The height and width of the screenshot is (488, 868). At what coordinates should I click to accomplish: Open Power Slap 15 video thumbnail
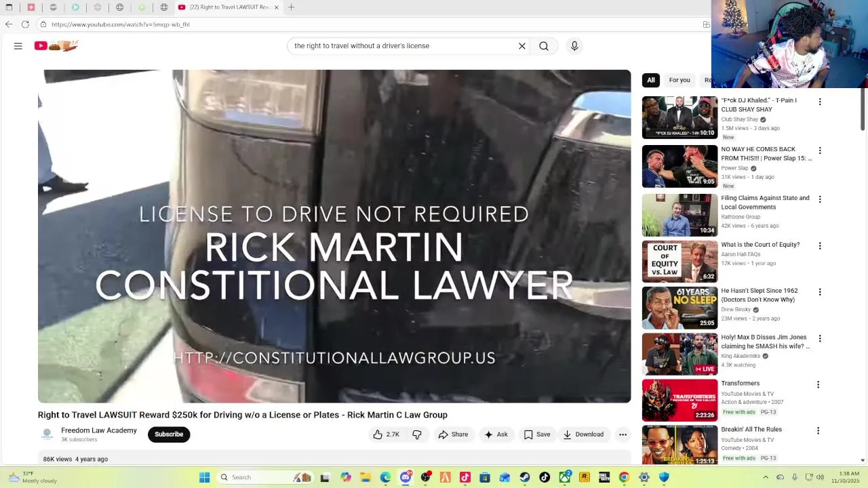click(x=679, y=166)
